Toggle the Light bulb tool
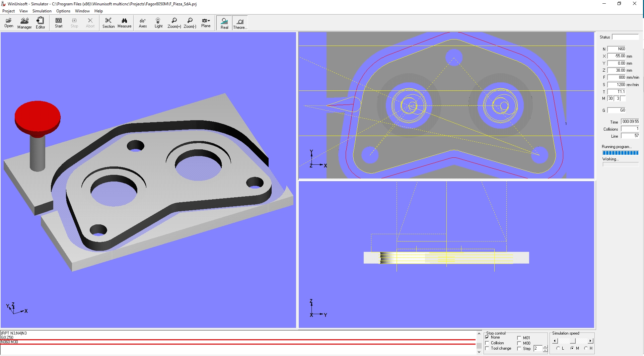Screen dimensions: 644x356 158,23
